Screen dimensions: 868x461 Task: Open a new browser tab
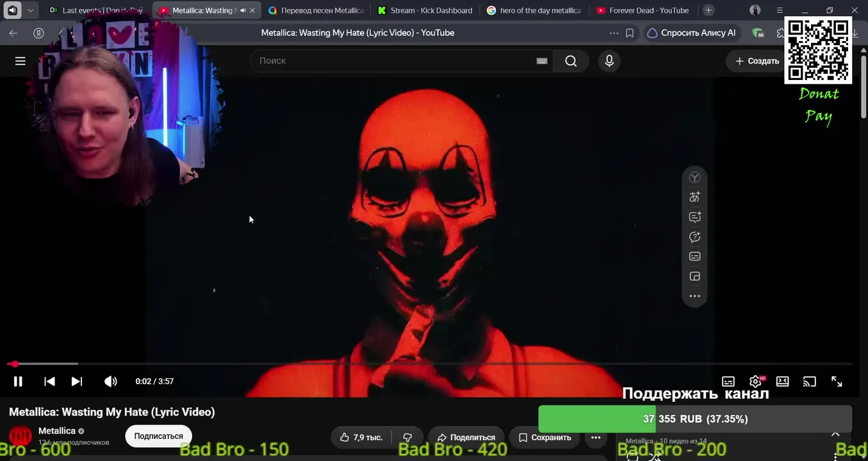tap(708, 10)
